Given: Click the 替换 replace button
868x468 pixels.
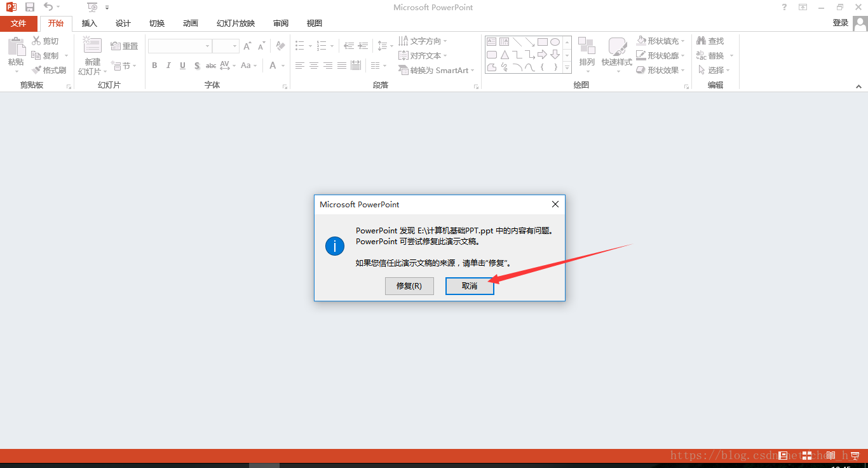Looking at the screenshot, I should point(710,55).
